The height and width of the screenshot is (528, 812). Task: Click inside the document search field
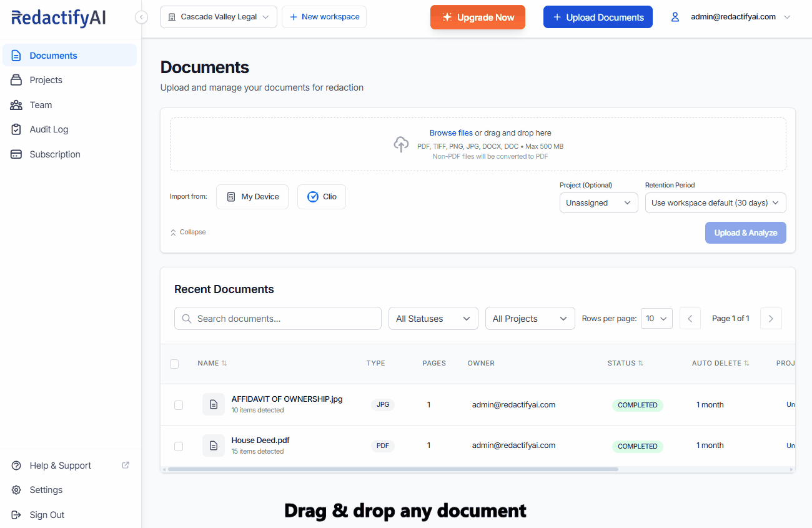tap(277, 318)
